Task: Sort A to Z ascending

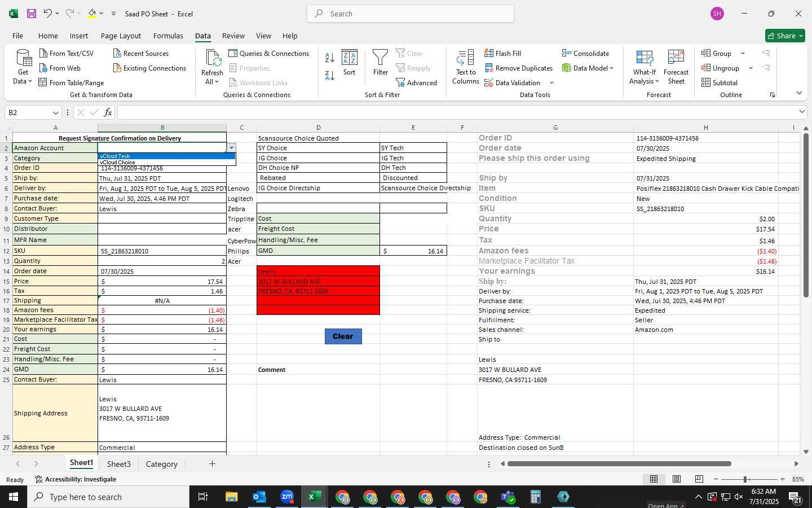Action: [330, 57]
